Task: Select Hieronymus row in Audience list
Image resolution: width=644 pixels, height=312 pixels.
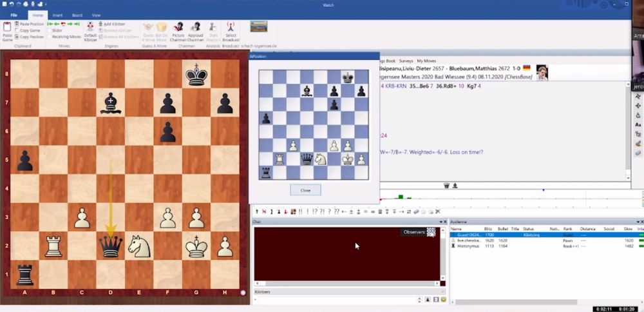Action: [x=467, y=246]
